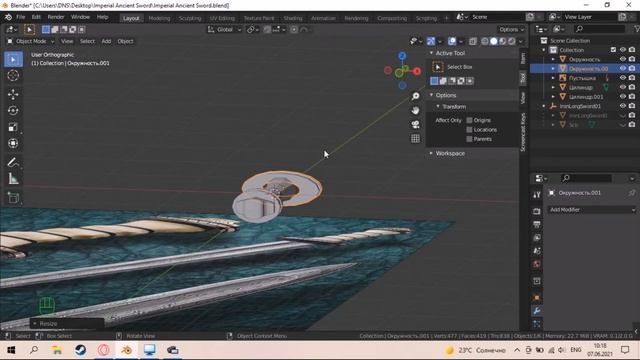Click the pan view hand icon
Screen dimensions: 640x360
[x=415, y=110]
